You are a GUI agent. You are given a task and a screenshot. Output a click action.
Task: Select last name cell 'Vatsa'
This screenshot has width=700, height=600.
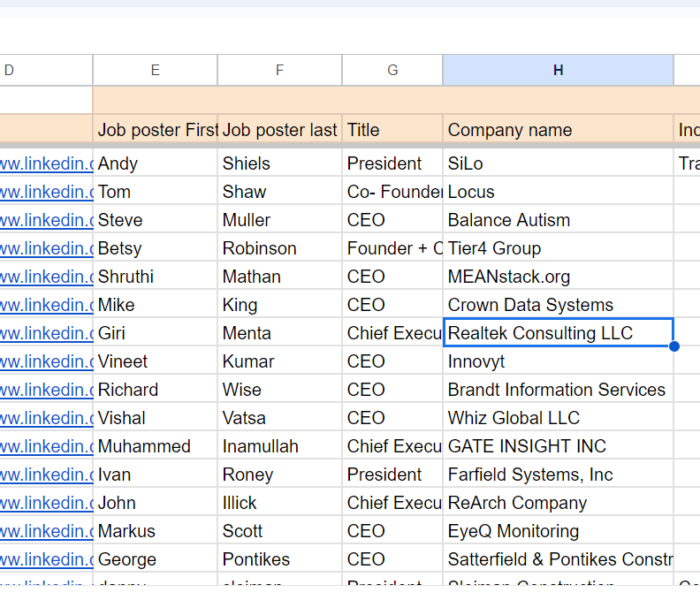(x=279, y=418)
